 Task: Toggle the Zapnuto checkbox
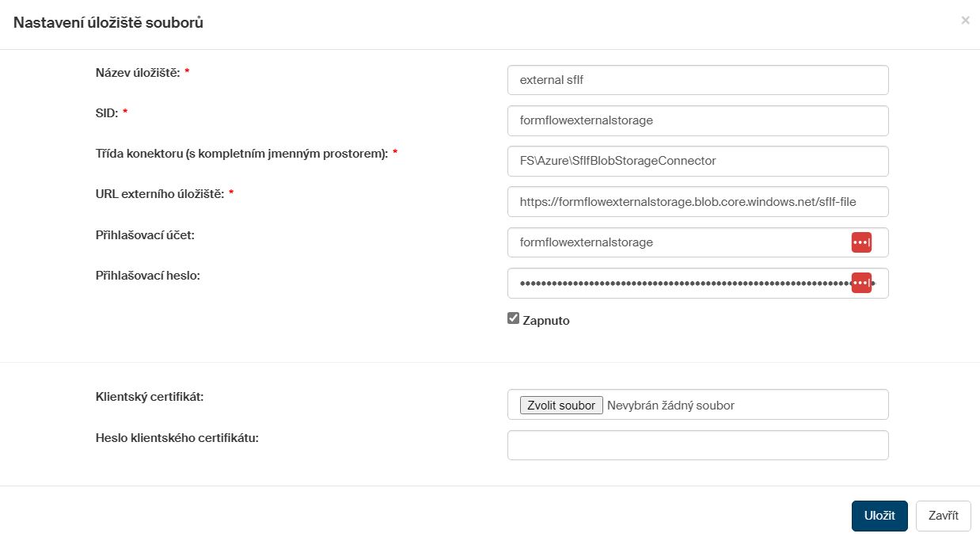coord(514,318)
